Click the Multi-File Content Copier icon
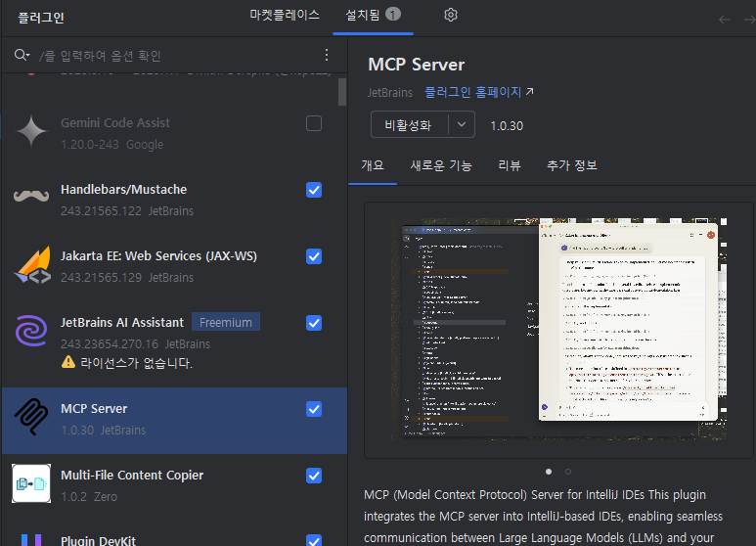 pos(31,483)
